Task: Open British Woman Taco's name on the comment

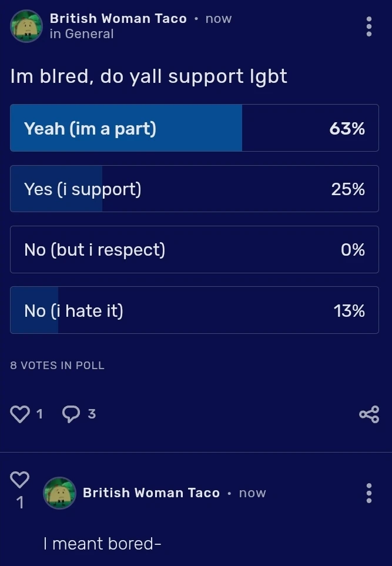Action: coord(151,493)
